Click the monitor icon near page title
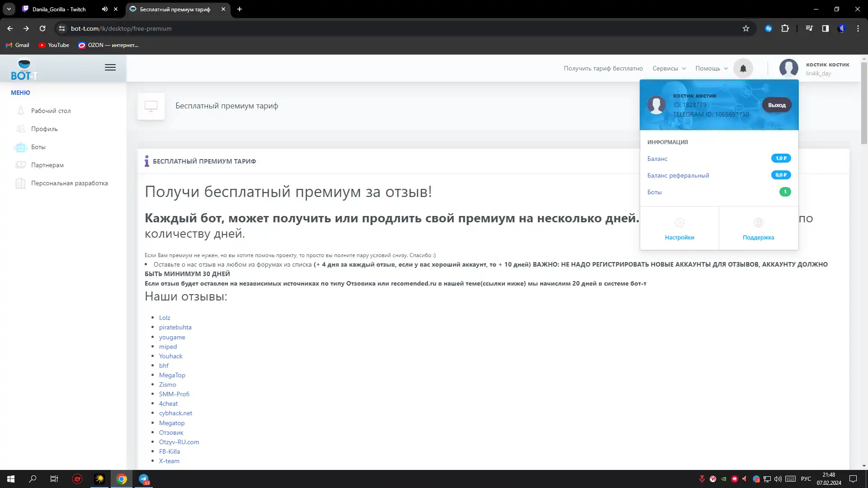 [151, 106]
